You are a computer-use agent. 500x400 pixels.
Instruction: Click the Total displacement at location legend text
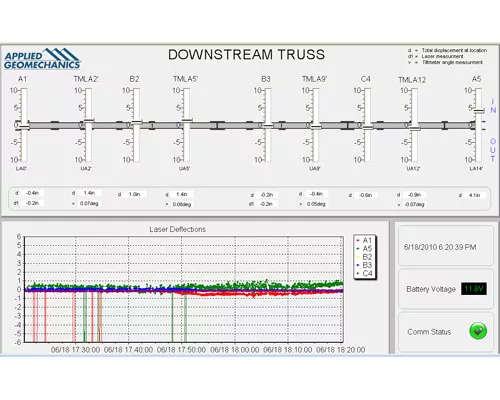tap(454, 50)
